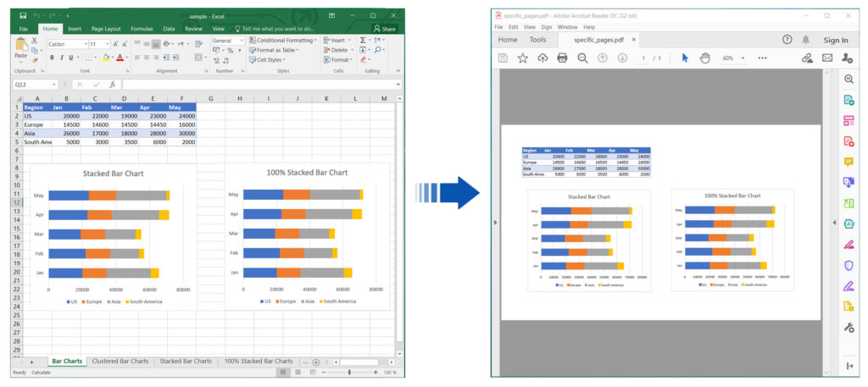Bookmark the PDF with the star icon
Viewport: 868px width, 387px height.
tap(522, 58)
